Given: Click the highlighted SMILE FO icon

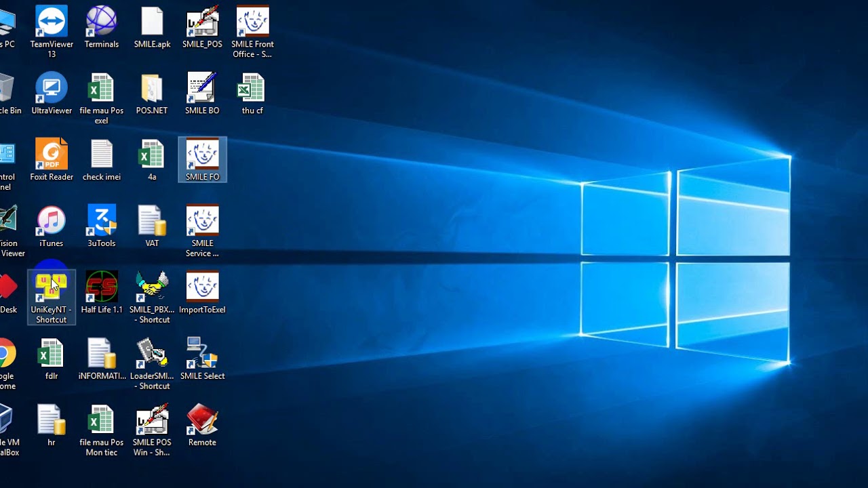Looking at the screenshot, I should point(202,160).
